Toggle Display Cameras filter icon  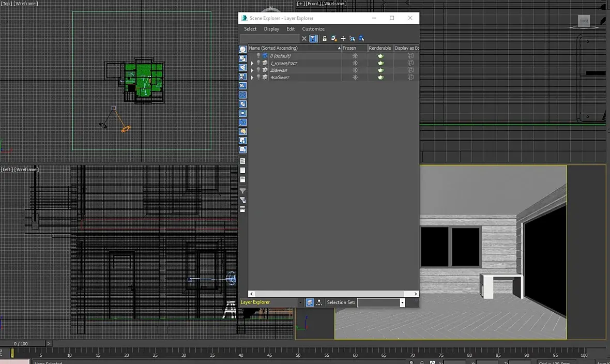[242, 77]
